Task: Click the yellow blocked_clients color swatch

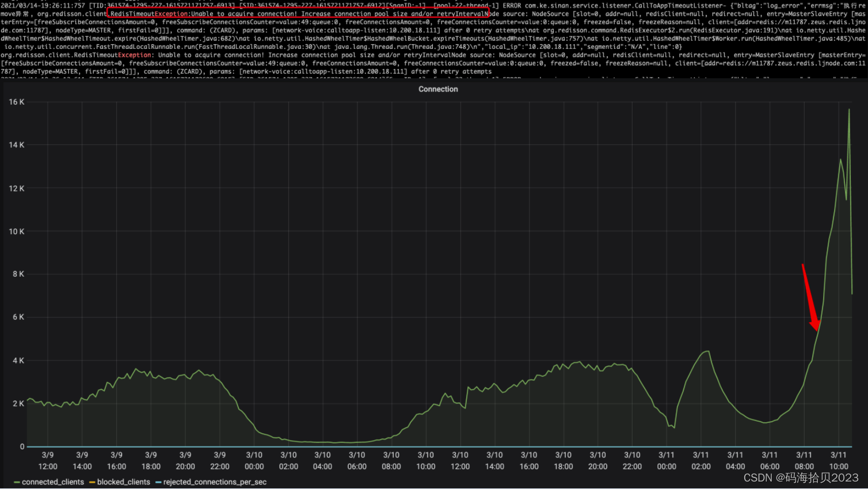Action: pos(92,482)
